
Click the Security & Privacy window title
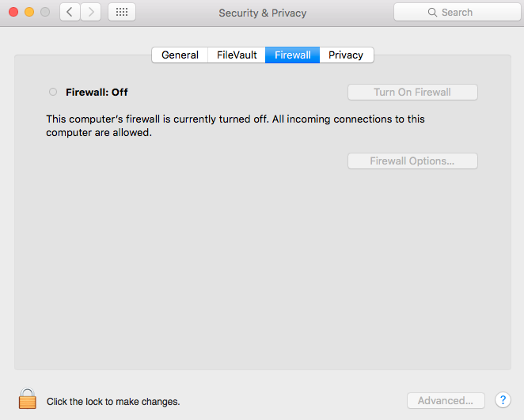pos(262,13)
